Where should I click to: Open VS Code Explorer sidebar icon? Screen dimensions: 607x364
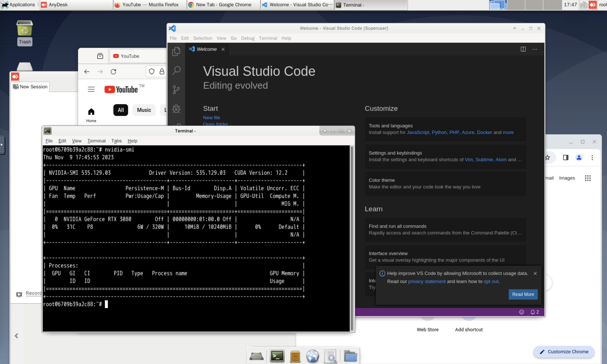[176, 51]
